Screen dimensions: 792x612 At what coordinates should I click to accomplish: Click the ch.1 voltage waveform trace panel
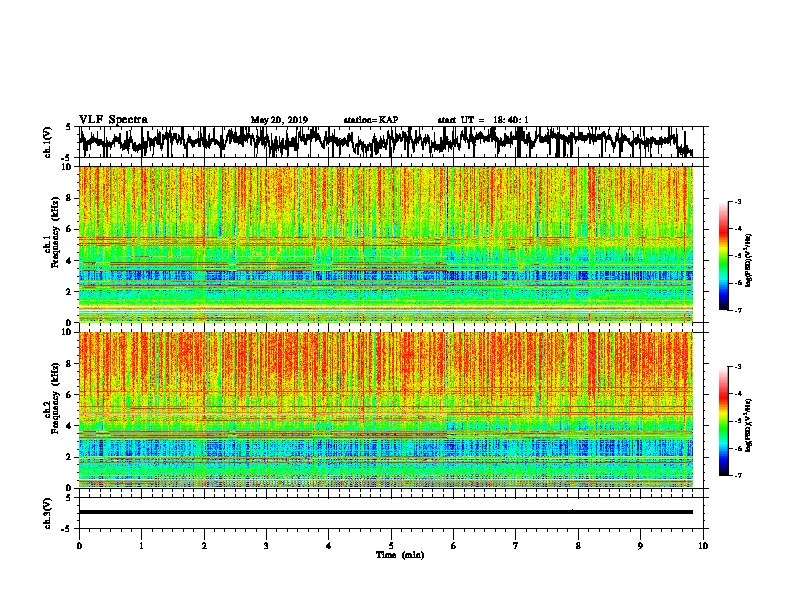pyautogui.click(x=391, y=142)
